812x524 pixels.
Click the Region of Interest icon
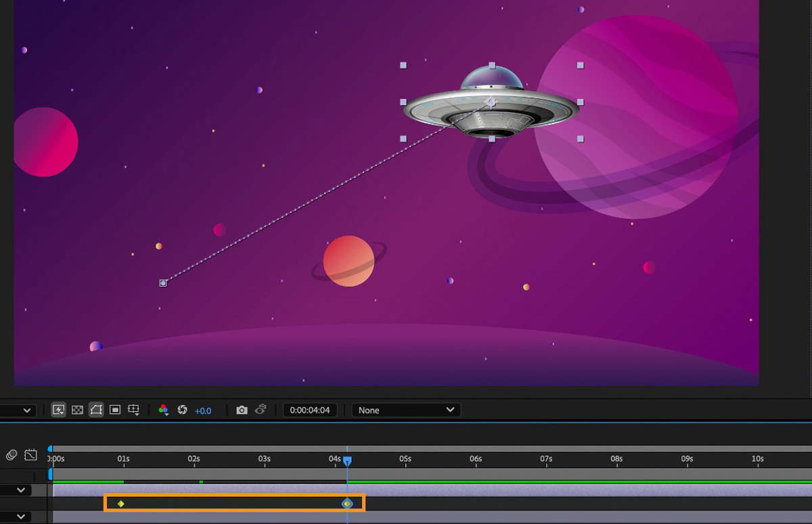pyautogui.click(x=115, y=410)
